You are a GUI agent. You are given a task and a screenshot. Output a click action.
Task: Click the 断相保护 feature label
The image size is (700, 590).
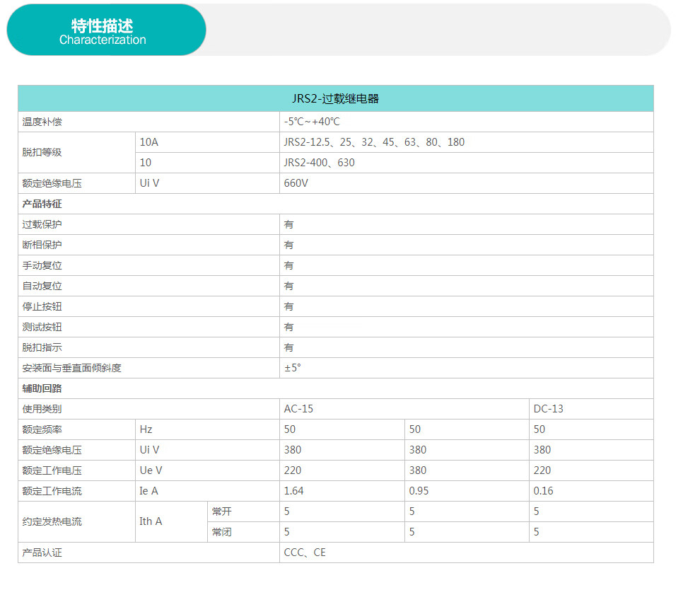pos(42,245)
